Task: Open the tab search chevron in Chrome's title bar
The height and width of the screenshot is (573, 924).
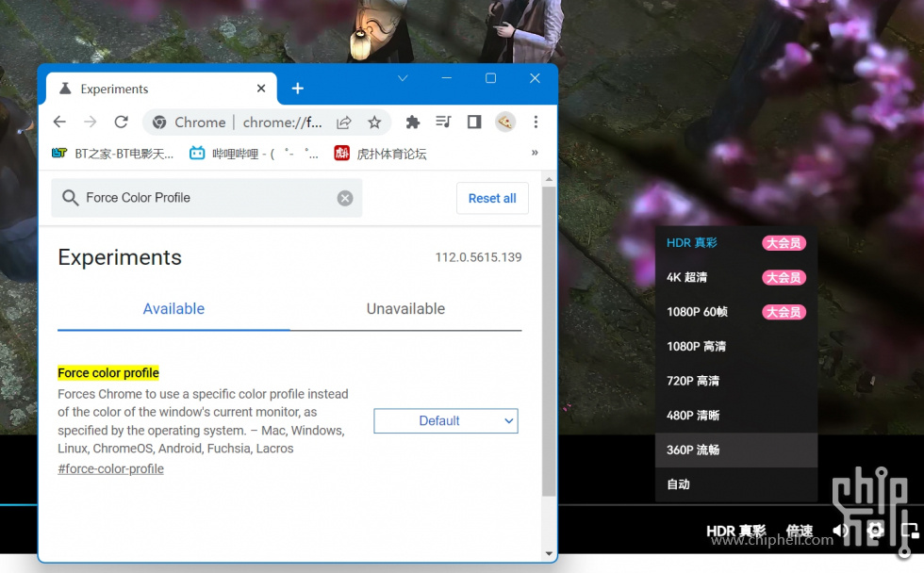Action: pyautogui.click(x=404, y=78)
